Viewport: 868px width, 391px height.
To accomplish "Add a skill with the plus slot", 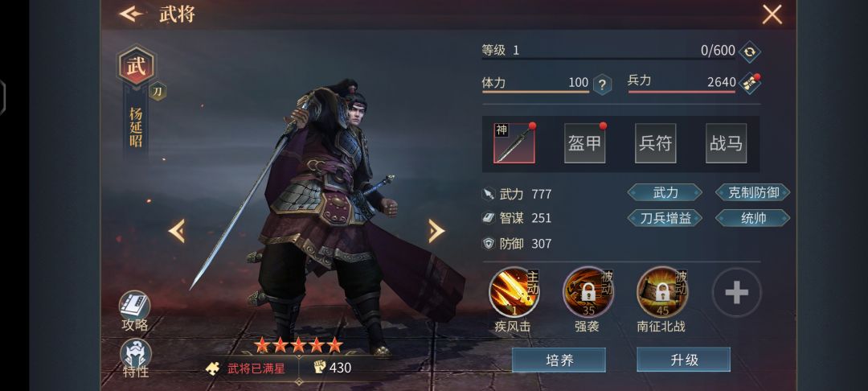I will pyautogui.click(x=736, y=292).
